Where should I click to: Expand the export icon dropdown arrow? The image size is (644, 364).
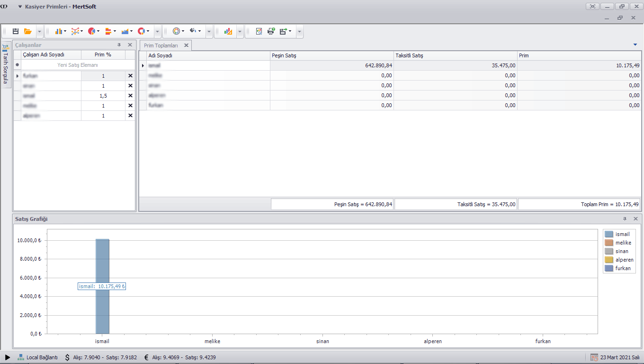(290, 31)
